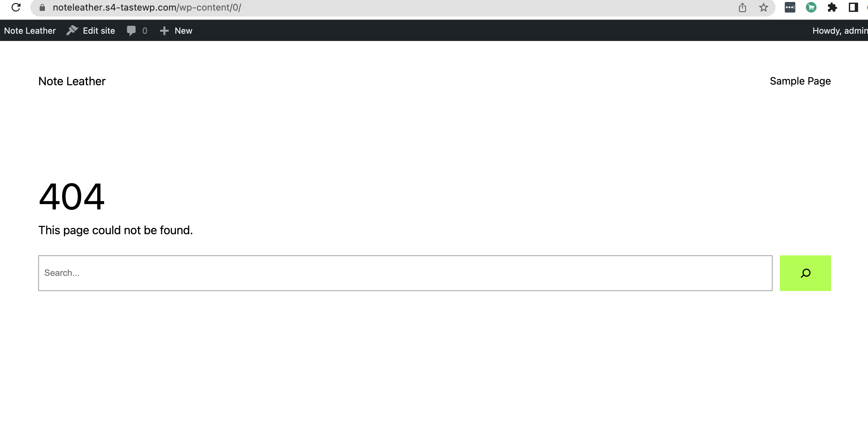Click the New post plus icon
The height and width of the screenshot is (442, 868).
click(x=163, y=31)
